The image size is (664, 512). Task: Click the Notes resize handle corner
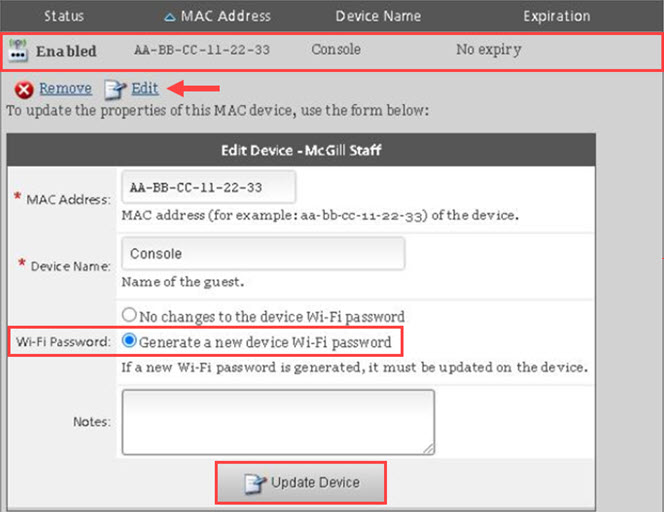coord(429,449)
